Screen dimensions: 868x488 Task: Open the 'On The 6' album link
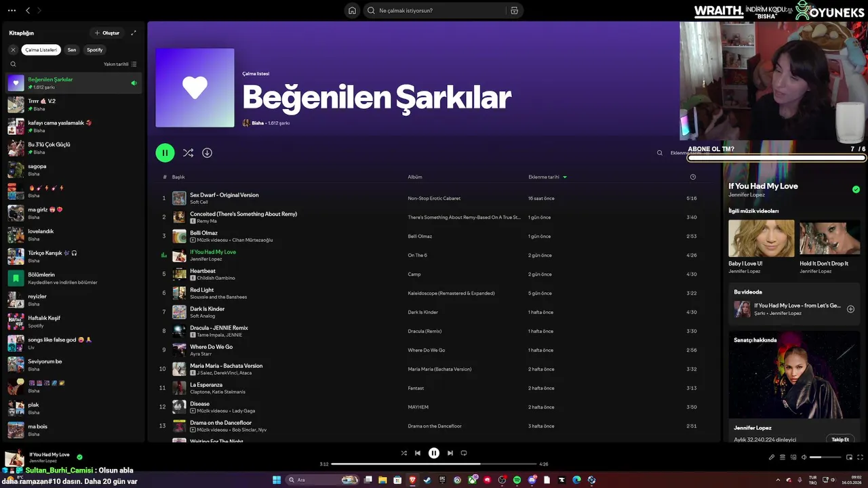coord(417,256)
